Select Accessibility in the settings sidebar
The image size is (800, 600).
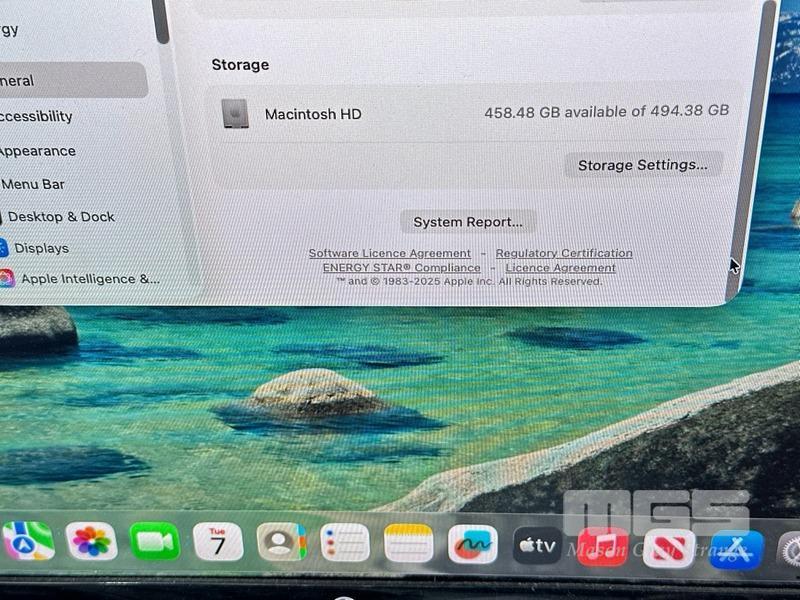click(x=36, y=116)
